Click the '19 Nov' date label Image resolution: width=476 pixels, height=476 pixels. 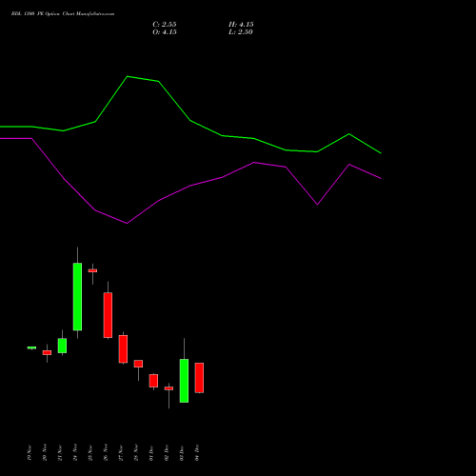tap(30, 452)
